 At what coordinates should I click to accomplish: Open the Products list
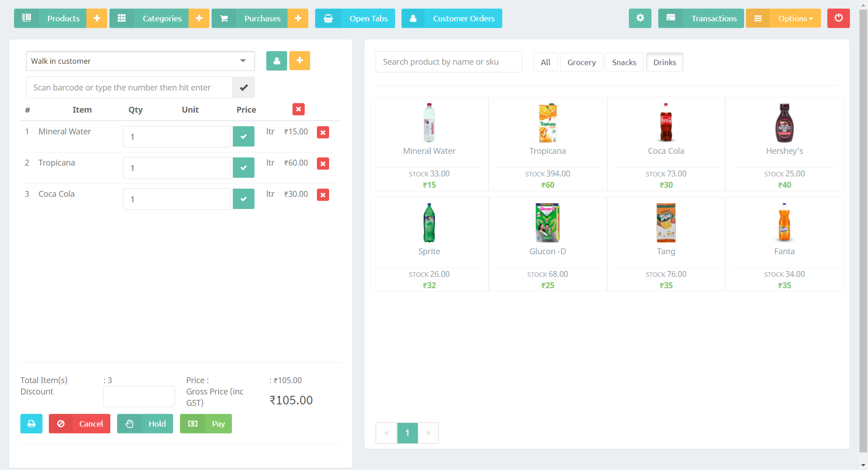(x=50, y=19)
